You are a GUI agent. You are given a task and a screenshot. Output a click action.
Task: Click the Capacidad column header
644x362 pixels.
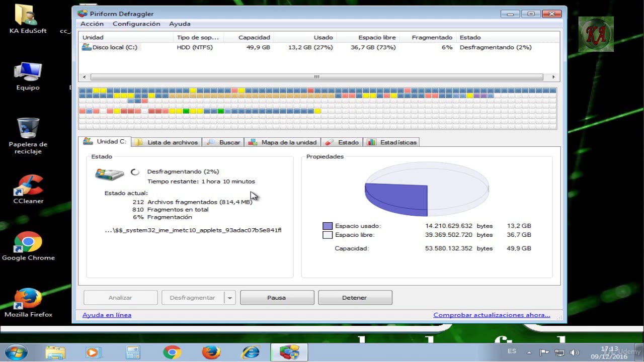coord(248,37)
